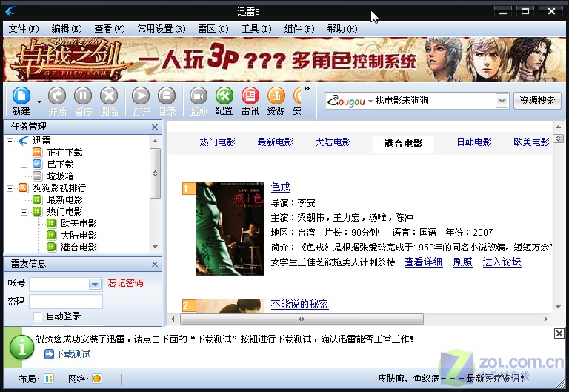Enable the 自动登录 checkbox
This screenshot has width=569, height=392.
pos(37,316)
